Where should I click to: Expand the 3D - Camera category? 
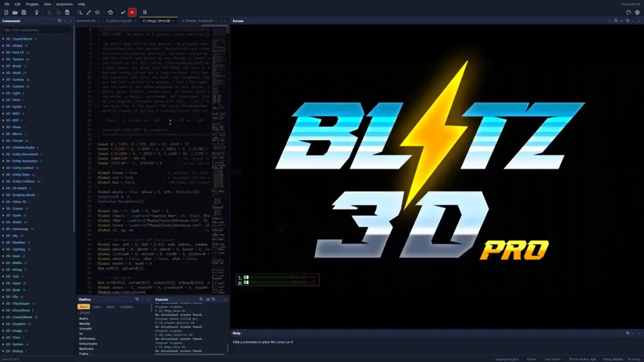(15, 86)
